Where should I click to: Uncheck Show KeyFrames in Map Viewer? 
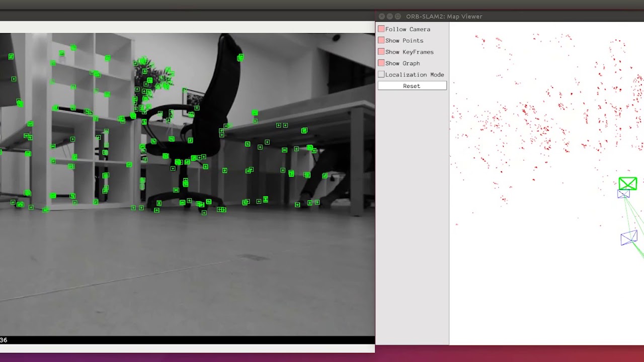pyautogui.click(x=381, y=52)
